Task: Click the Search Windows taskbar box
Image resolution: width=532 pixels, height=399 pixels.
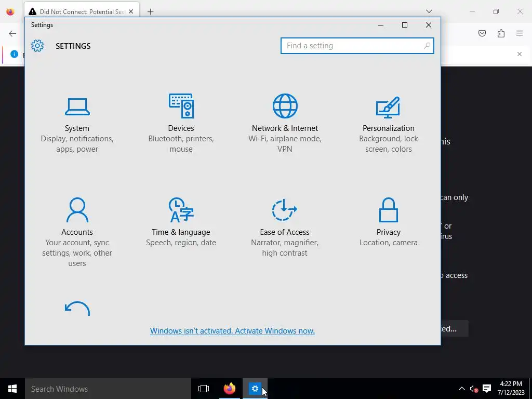Action: 108,389
